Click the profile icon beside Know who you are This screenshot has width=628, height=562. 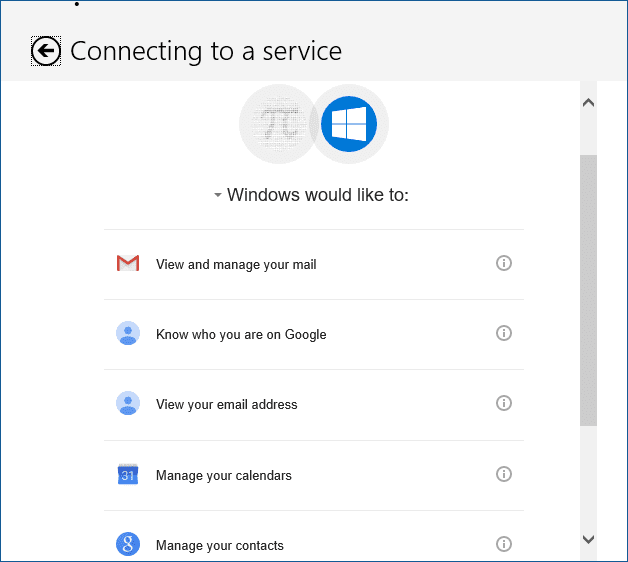click(128, 333)
